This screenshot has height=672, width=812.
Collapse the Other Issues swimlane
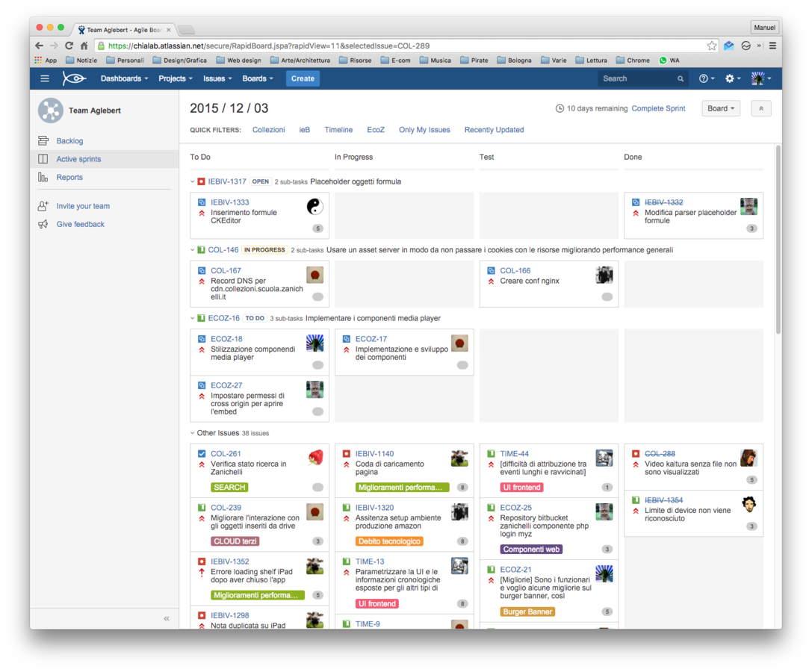point(193,433)
